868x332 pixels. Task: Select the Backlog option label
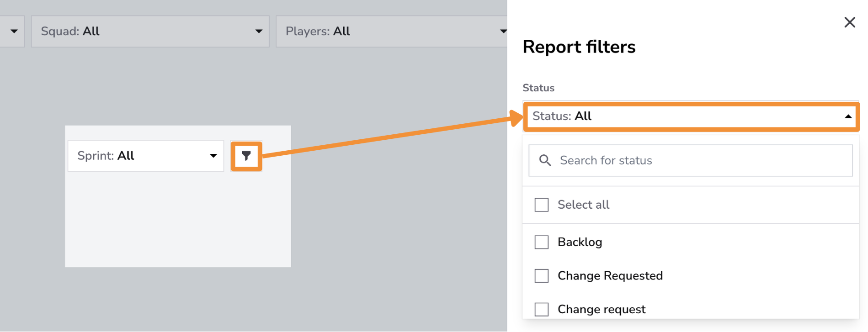click(x=580, y=242)
